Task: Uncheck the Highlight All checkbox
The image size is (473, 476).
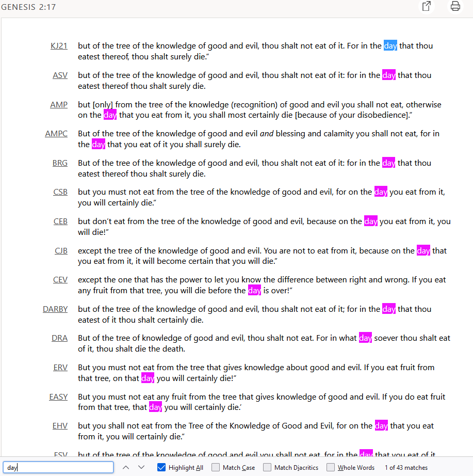Action: 161,467
